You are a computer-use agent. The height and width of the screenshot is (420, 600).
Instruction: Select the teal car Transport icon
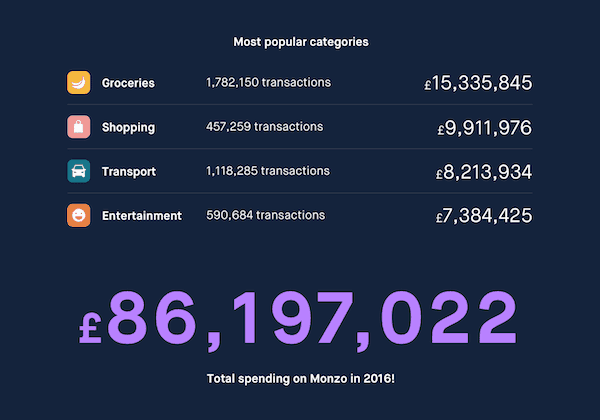coord(79,171)
